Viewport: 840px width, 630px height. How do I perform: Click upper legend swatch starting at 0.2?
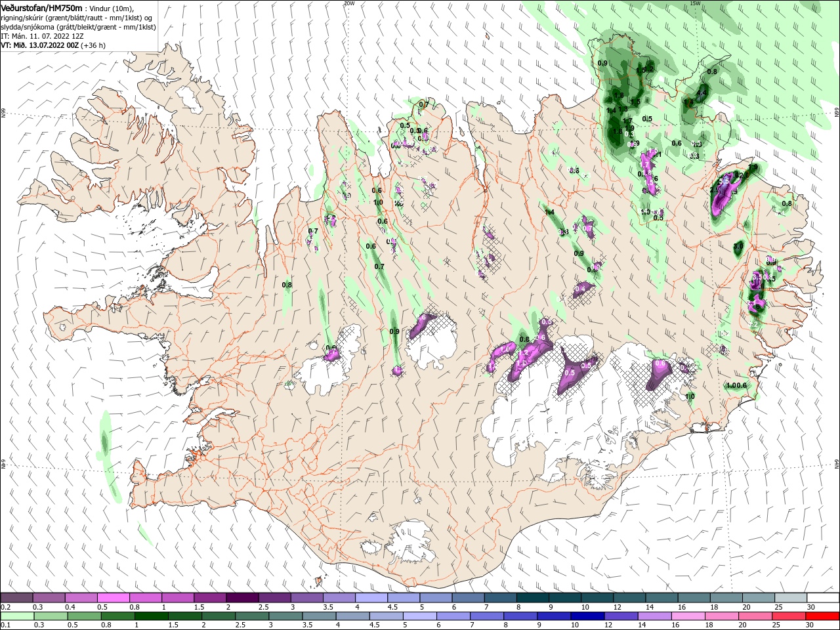point(16,597)
